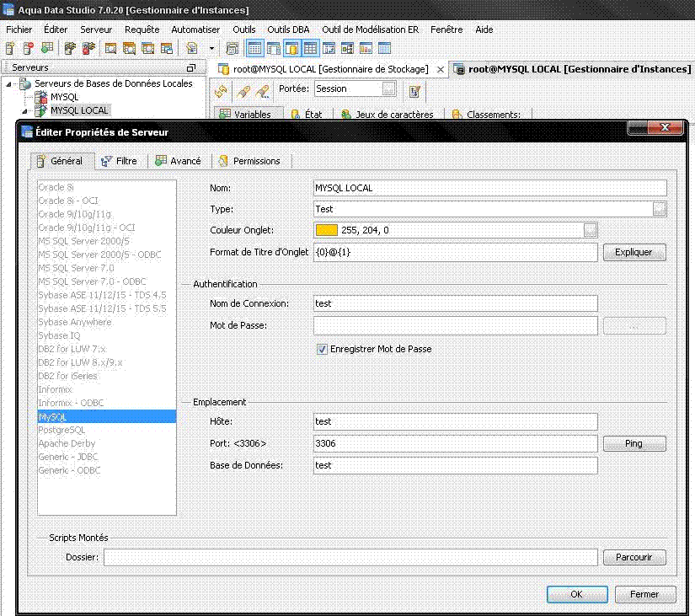This screenshot has width=695, height=616.
Task: Switch to the Permissions tab
Action: pyautogui.click(x=250, y=161)
